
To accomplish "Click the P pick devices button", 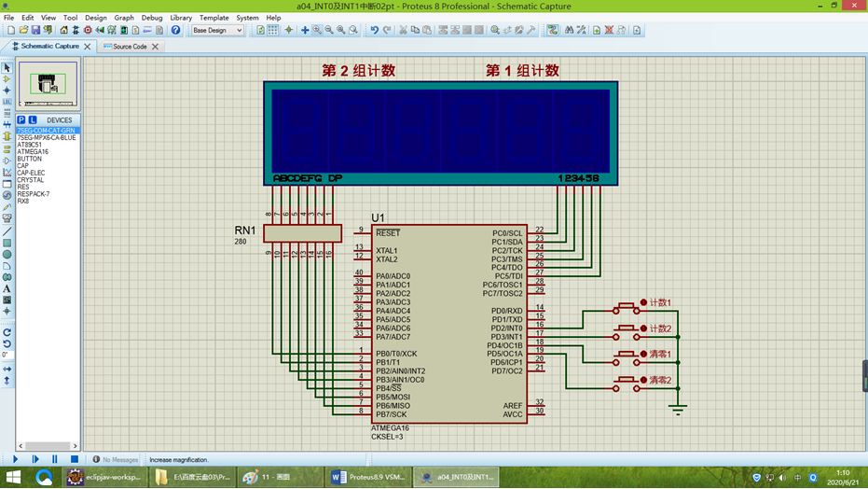I will click(21, 120).
